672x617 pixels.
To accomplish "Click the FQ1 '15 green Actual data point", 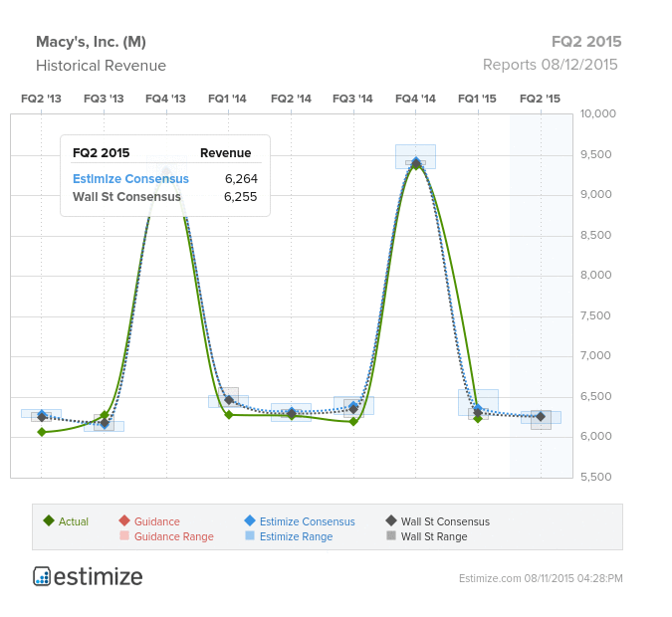I will point(478,418).
